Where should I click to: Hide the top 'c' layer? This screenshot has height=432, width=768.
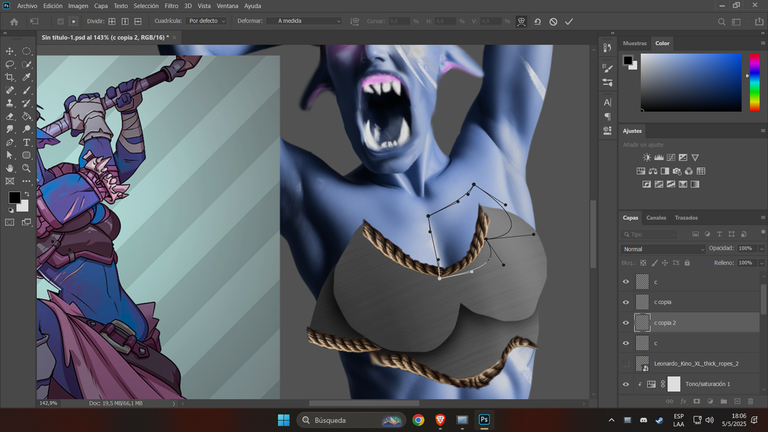click(x=625, y=282)
